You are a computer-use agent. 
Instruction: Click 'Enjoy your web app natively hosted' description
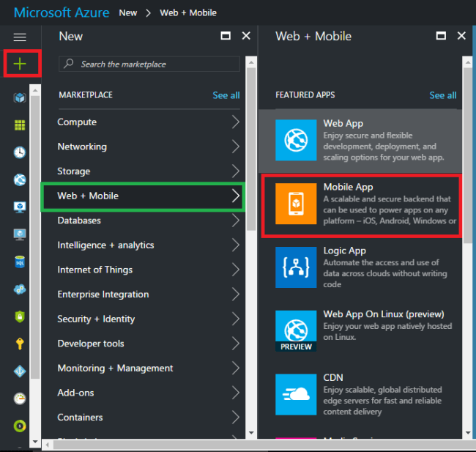point(387,326)
